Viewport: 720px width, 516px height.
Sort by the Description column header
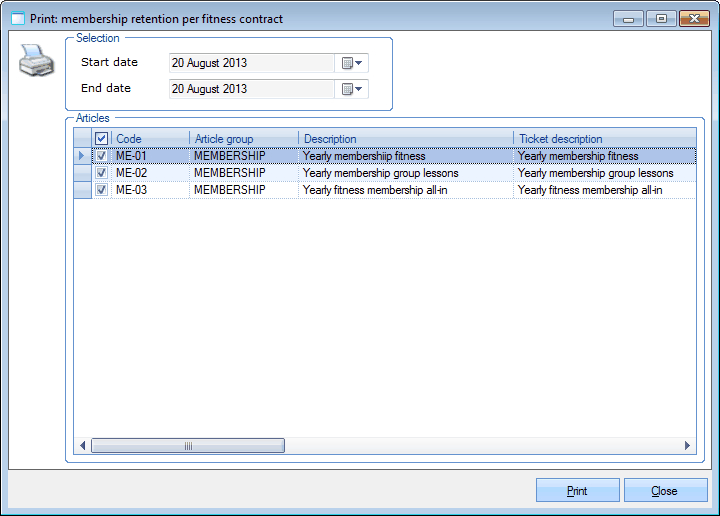point(405,139)
